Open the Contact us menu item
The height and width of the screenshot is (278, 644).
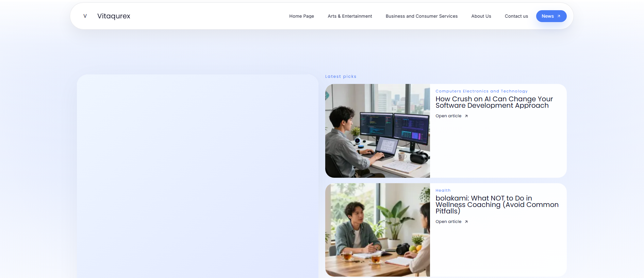tap(516, 16)
